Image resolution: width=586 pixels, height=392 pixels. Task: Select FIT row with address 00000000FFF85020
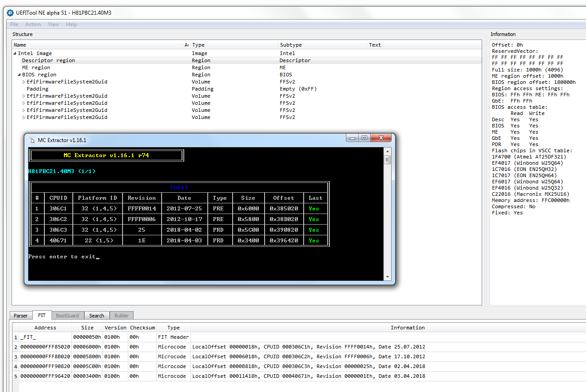click(x=299, y=347)
